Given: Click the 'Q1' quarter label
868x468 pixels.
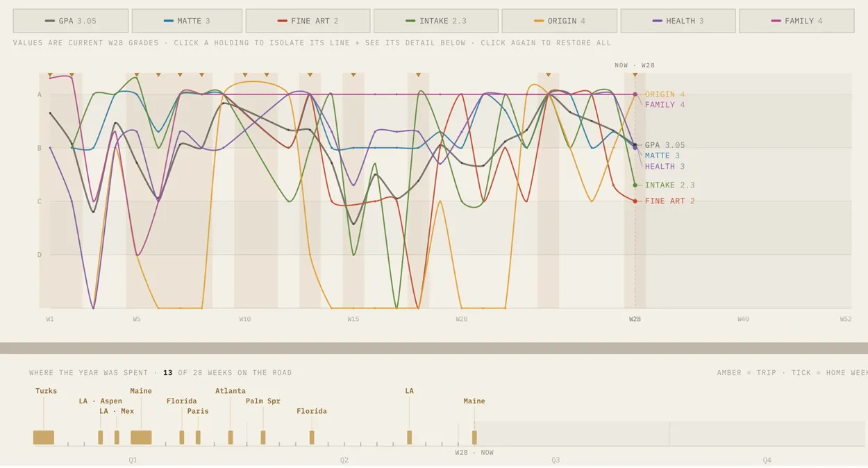Looking at the screenshot, I should tap(133, 460).
